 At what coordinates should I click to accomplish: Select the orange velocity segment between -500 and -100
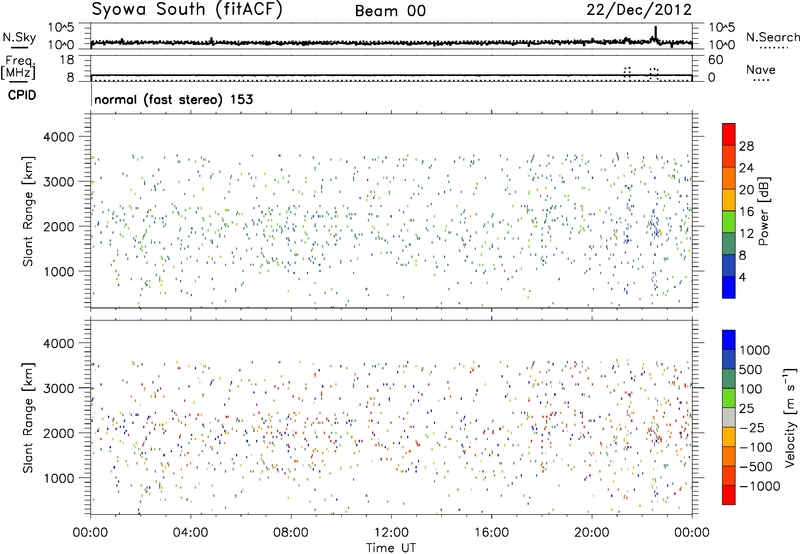729,456
